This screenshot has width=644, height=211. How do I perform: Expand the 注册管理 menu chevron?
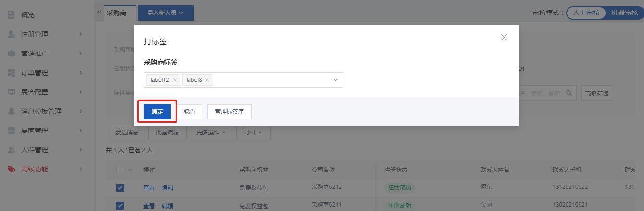pos(81,34)
